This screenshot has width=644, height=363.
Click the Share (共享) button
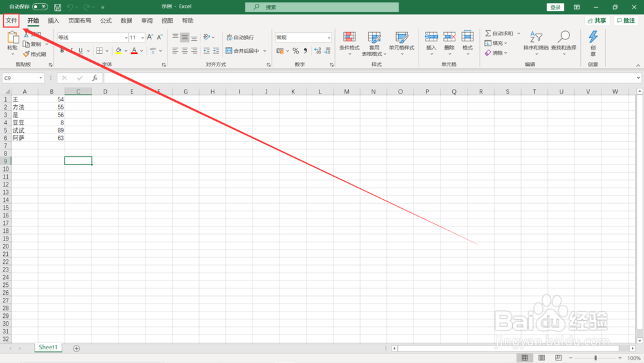(x=597, y=21)
